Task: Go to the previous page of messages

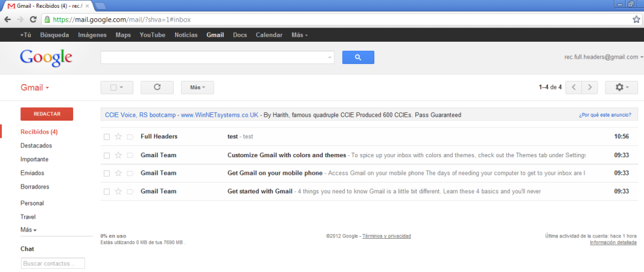Action: point(573,87)
